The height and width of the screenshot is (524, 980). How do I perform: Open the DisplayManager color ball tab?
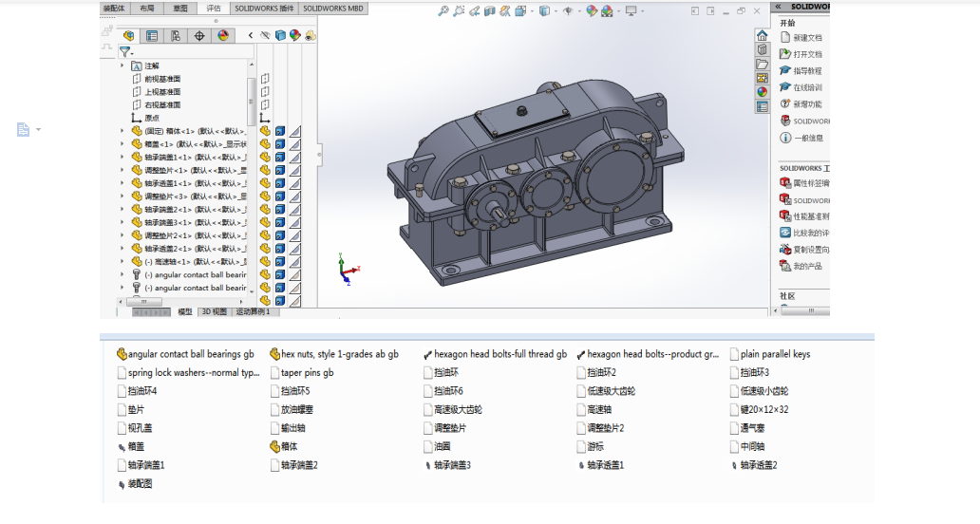pyautogui.click(x=223, y=36)
